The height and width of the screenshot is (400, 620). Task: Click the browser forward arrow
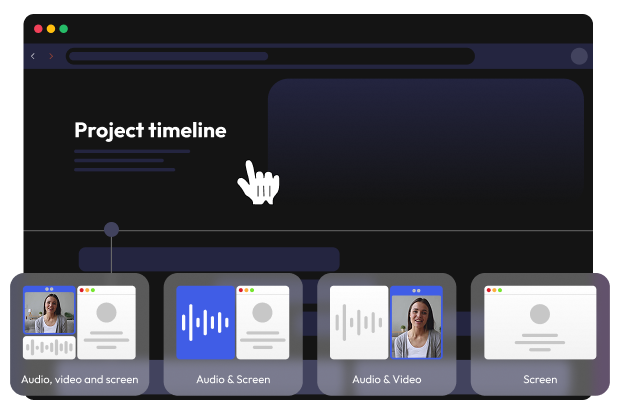click(x=51, y=56)
